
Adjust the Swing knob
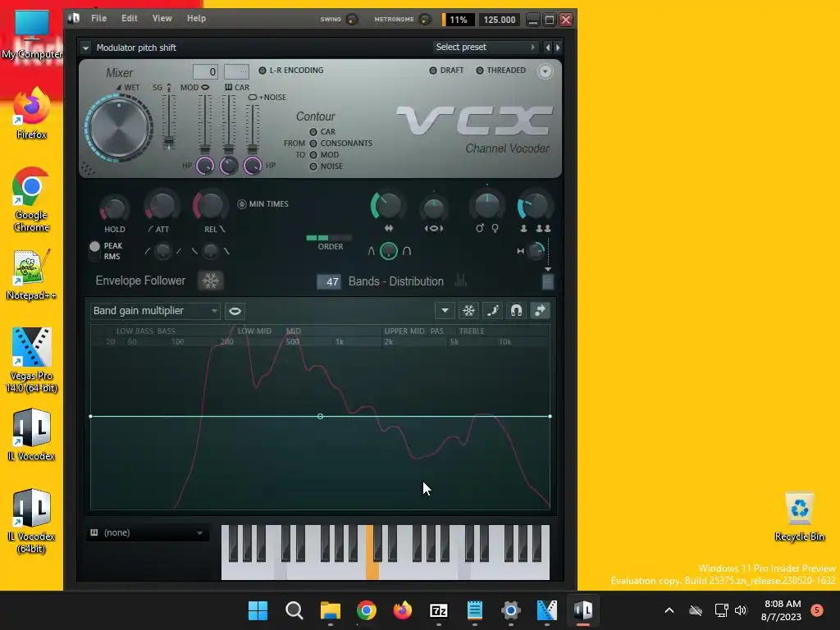[x=352, y=20]
